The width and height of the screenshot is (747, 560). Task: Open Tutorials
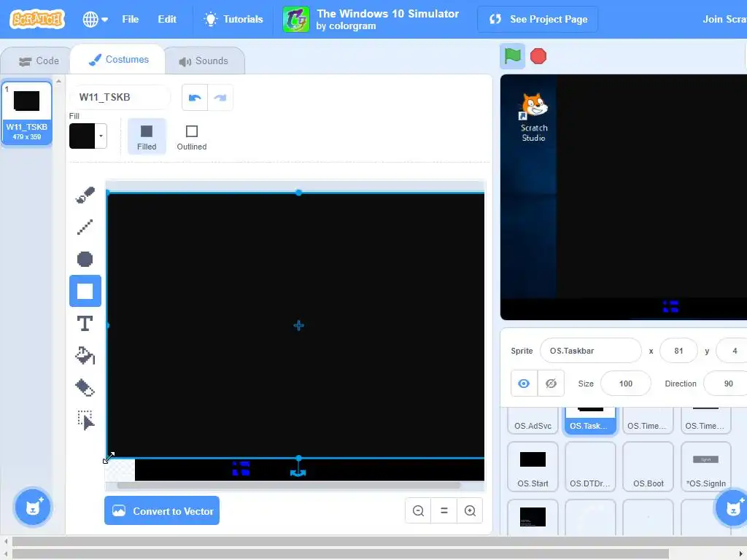(233, 19)
